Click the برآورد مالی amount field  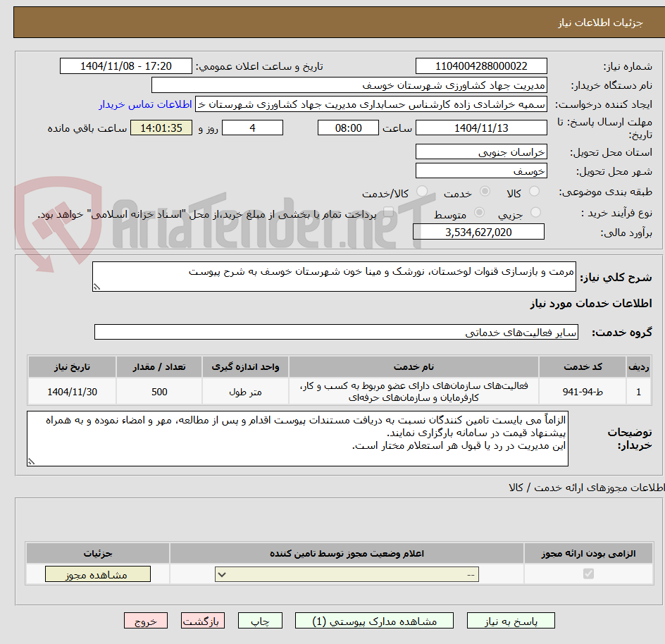click(478, 232)
